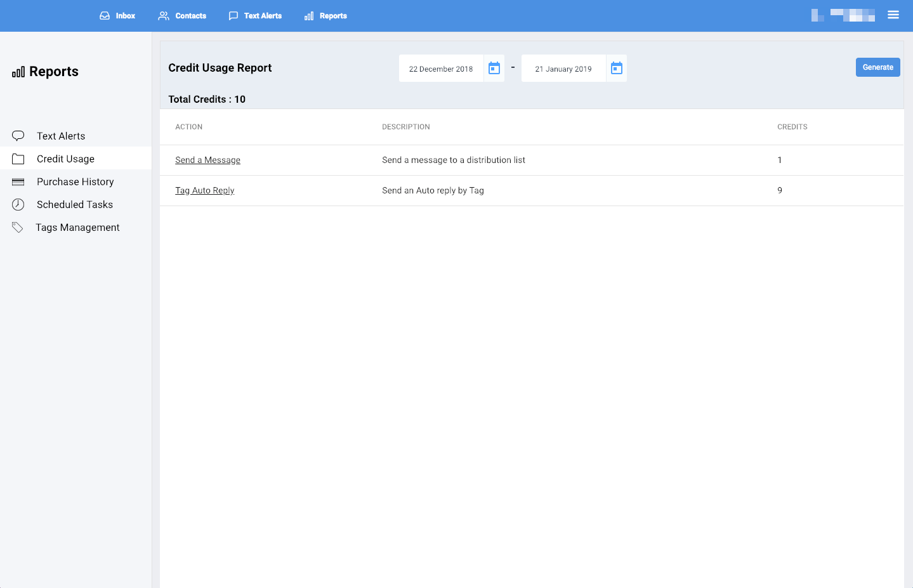The height and width of the screenshot is (588, 913).
Task: Click the bar chart icon in top bar
Action: [x=309, y=16]
